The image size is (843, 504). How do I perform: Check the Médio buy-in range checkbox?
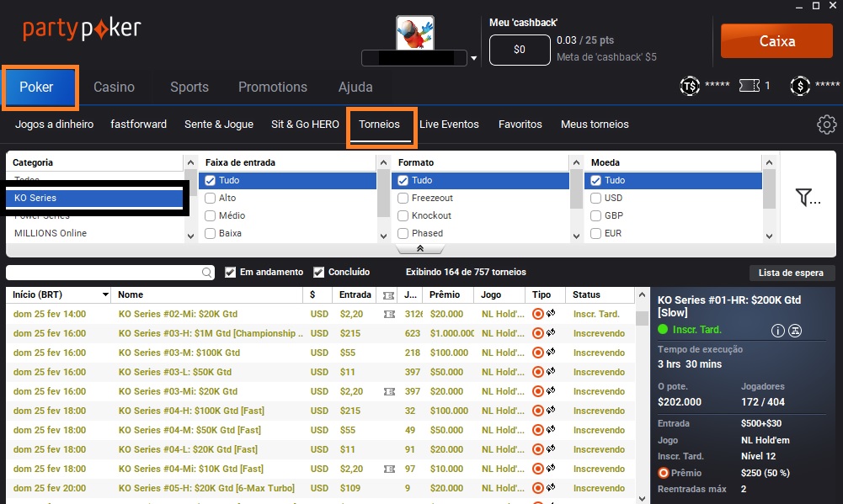click(x=211, y=215)
